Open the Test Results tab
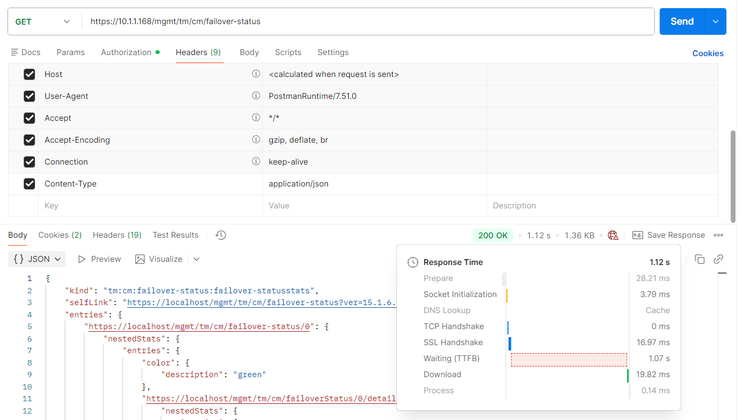This screenshot has height=420, width=743. click(175, 235)
